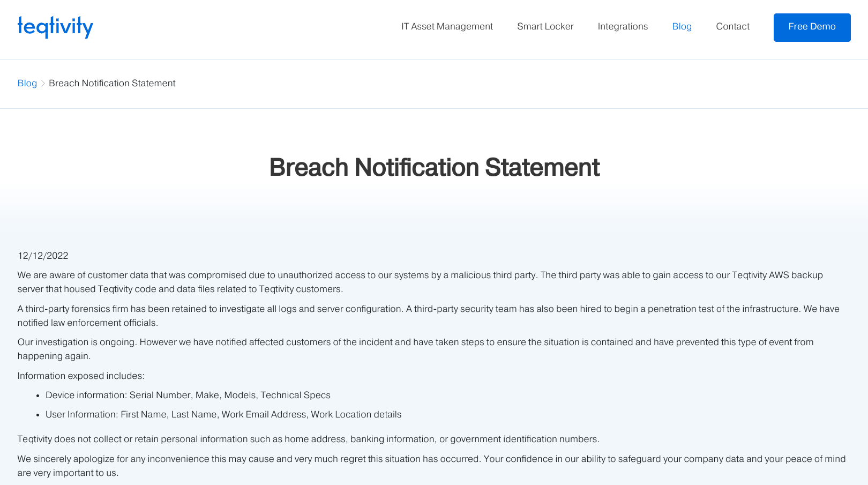Screen dimensions: 868x485
Task: Go to the Integrations page
Action: [623, 26]
